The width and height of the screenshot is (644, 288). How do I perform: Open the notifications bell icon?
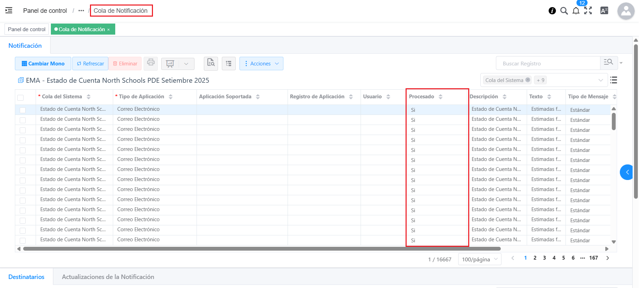pos(576,11)
